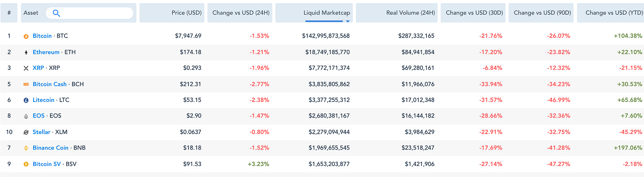Select Stellar YTD change -45.29%

[632, 132]
